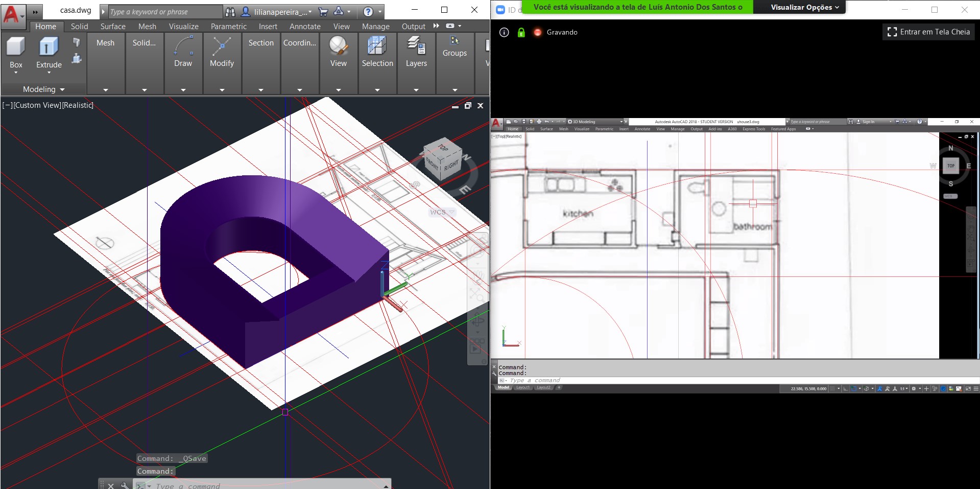Switch to the Solid ribbon tab
This screenshot has height=489, width=980.
(x=79, y=26)
